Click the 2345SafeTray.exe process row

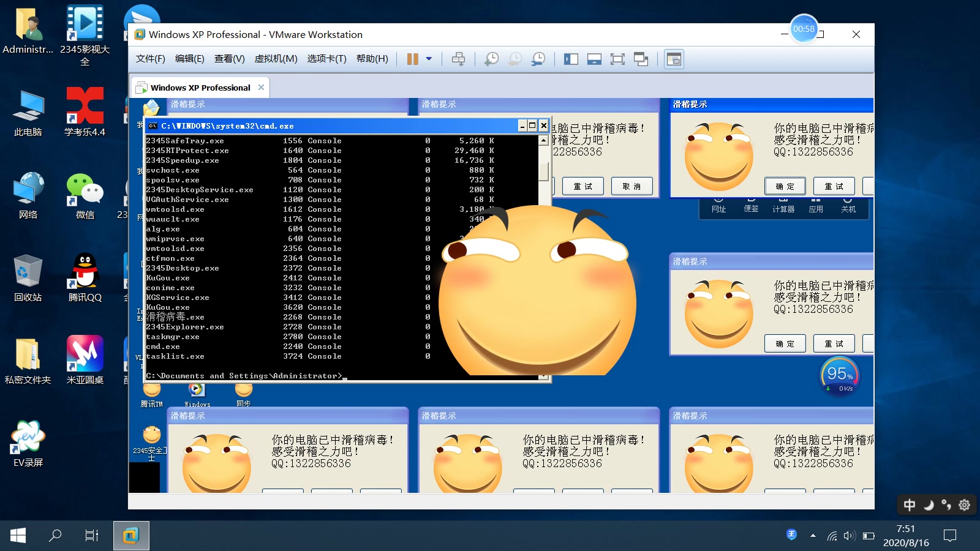(x=320, y=141)
